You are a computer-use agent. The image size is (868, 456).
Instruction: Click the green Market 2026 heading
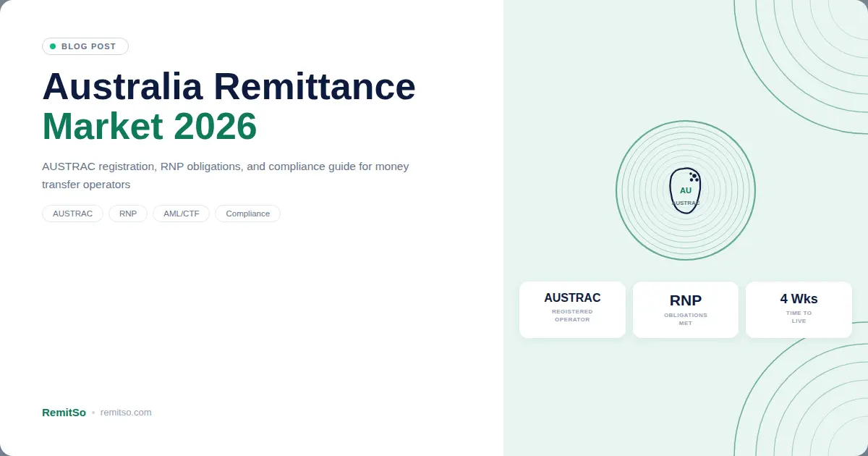tap(150, 126)
